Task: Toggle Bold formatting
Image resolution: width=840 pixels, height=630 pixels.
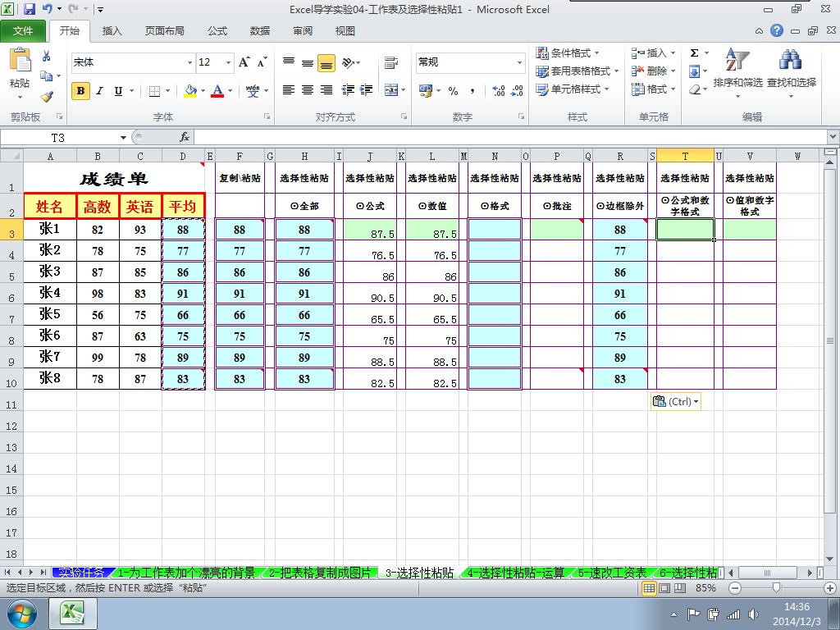Action: point(81,91)
